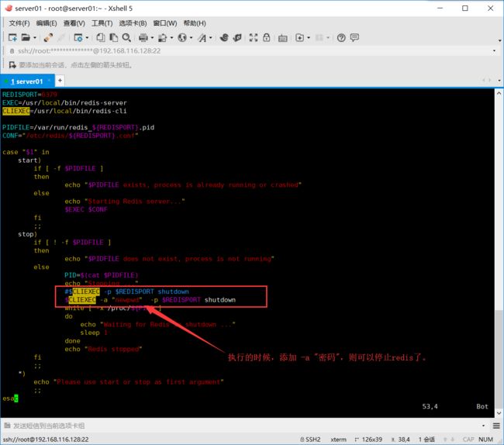Click the Copy icon in the toolbar
This screenshot has height=445, width=504.
click(101, 37)
